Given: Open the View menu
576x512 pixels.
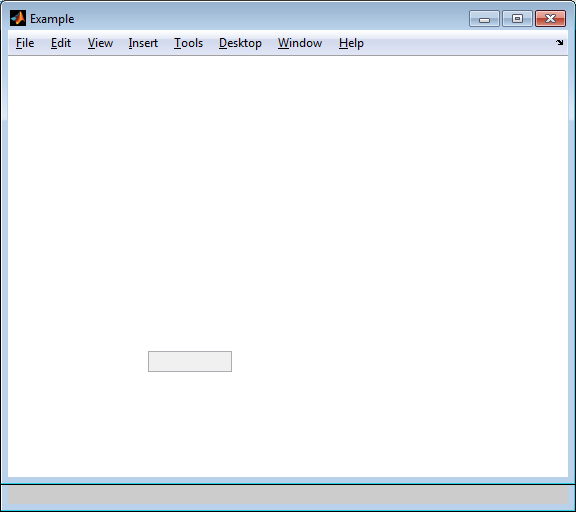Looking at the screenshot, I should coord(100,43).
